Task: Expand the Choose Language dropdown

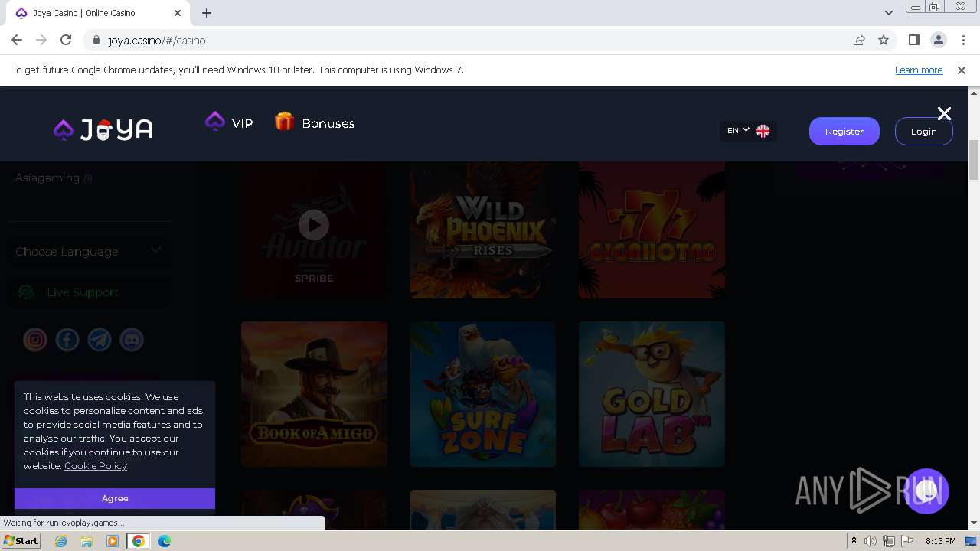Action: [x=89, y=251]
